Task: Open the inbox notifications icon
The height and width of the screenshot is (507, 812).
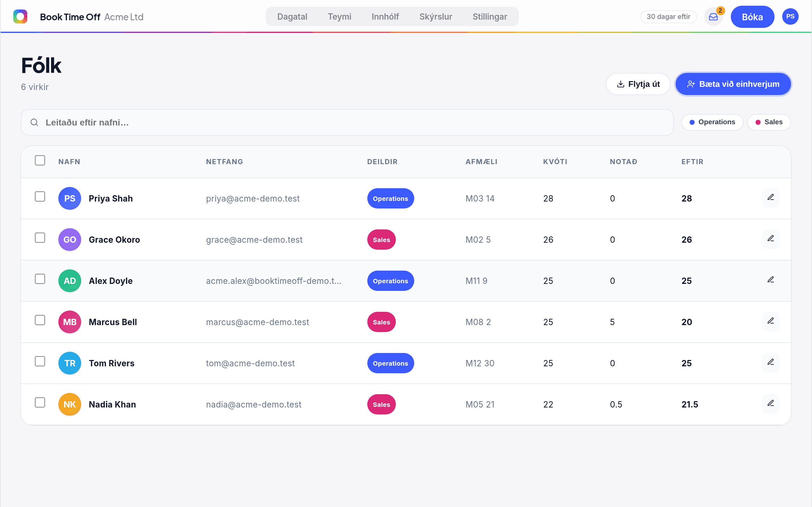Action: (x=713, y=17)
